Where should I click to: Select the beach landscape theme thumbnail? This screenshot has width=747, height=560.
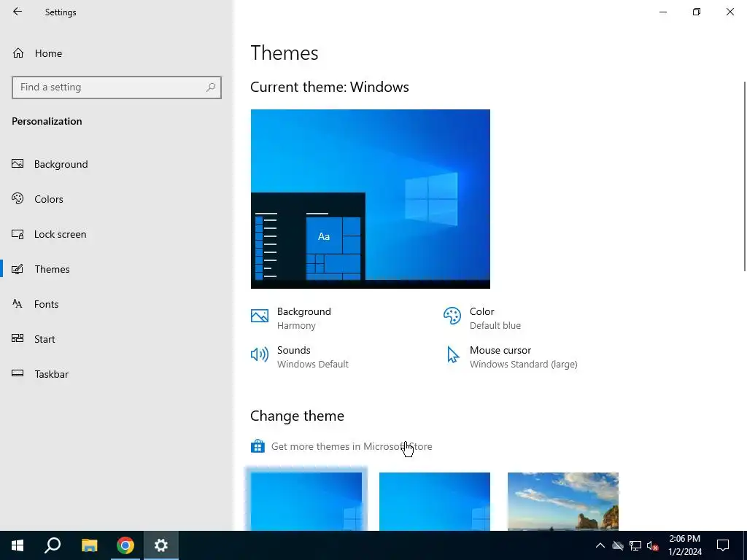[x=563, y=502]
